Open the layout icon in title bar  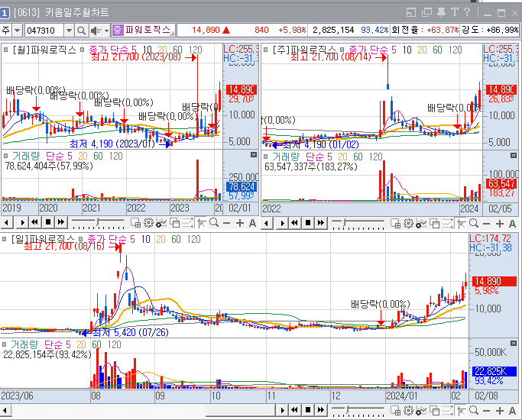click(411, 13)
